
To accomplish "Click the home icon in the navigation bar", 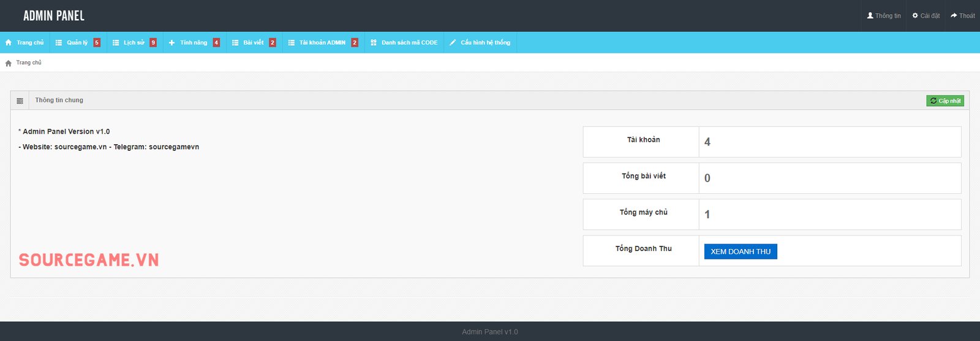I will 9,43.
